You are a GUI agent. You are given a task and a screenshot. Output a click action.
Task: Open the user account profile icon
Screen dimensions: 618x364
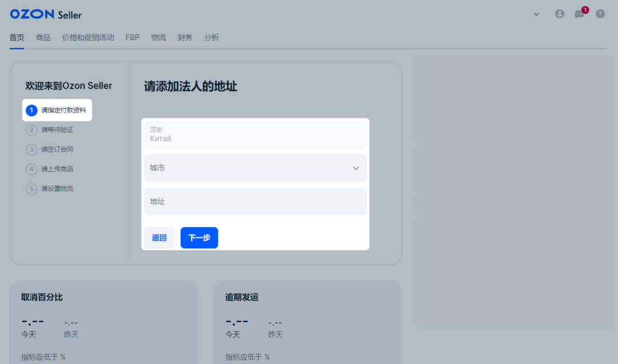[559, 14]
